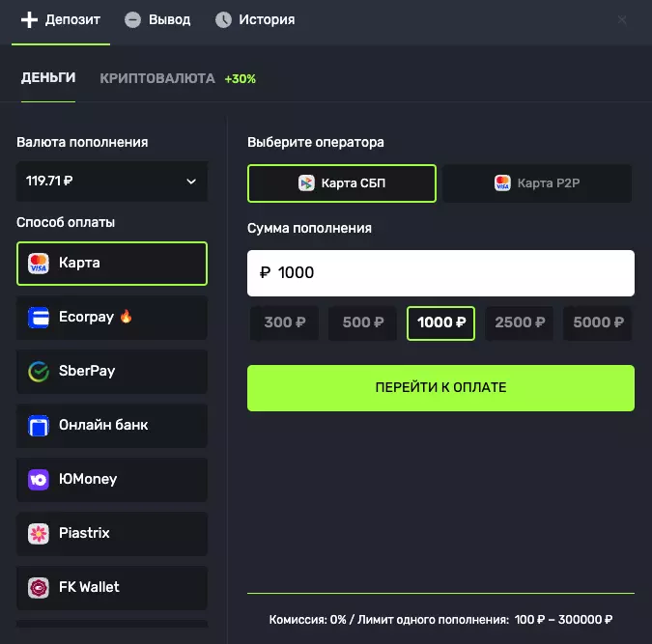The width and height of the screenshot is (652, 644).
Task: Click the clock icon beside История
Action: pyautogui.click(x=223, y=19)
